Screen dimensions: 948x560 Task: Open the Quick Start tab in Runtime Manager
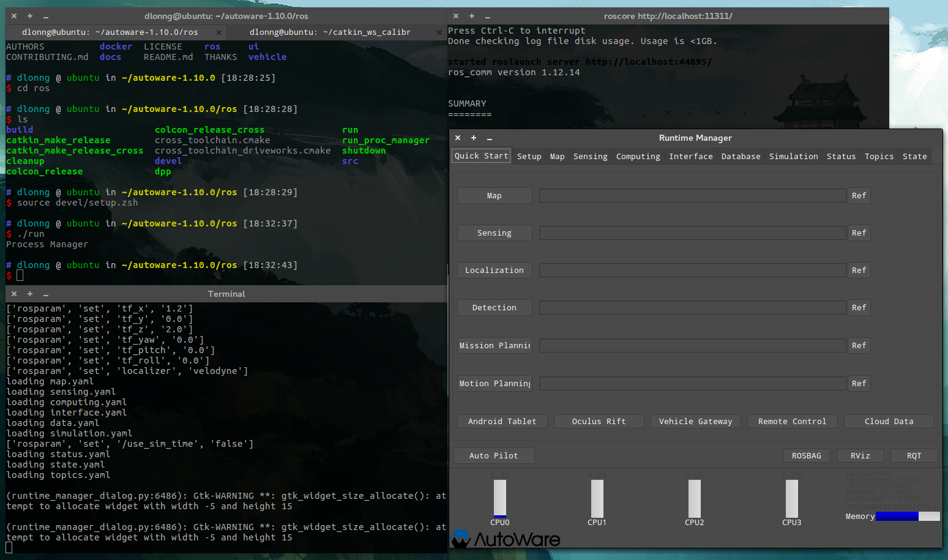[x=482, y=156]
